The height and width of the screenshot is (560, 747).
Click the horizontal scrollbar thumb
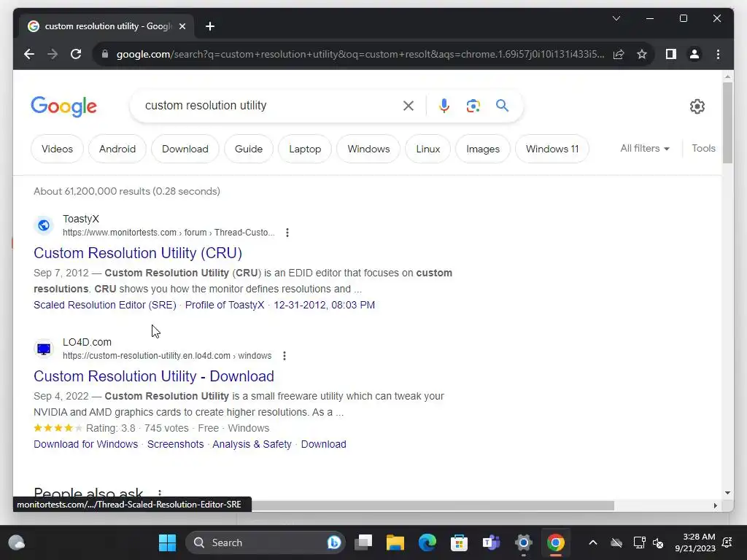pyautogui.click(x=433, y=505)
